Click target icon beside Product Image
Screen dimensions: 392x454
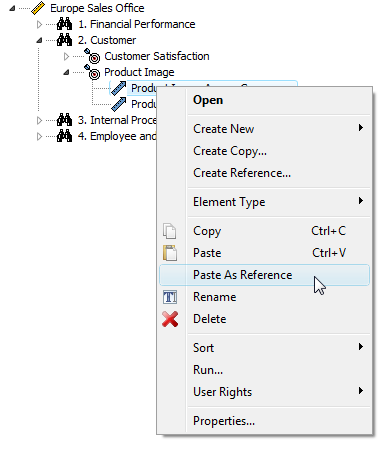point(92,72)
